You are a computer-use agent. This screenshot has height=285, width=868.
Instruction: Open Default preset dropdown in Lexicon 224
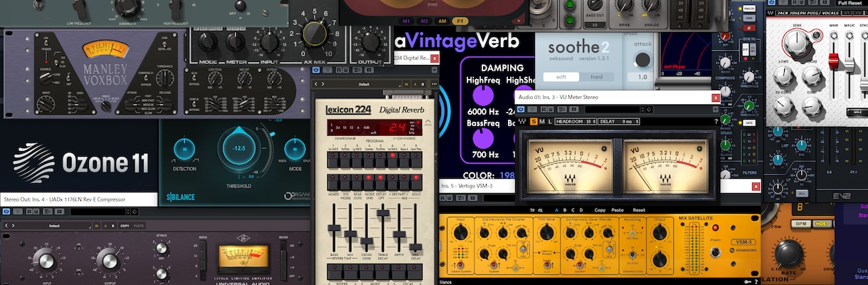point(364,84)
